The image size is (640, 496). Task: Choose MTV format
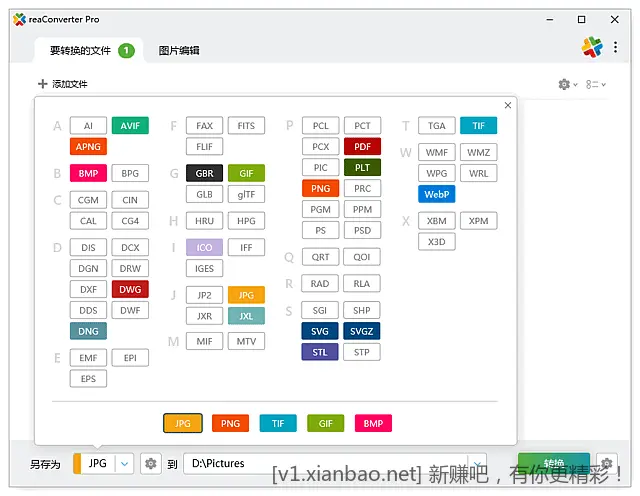[246, 341]
